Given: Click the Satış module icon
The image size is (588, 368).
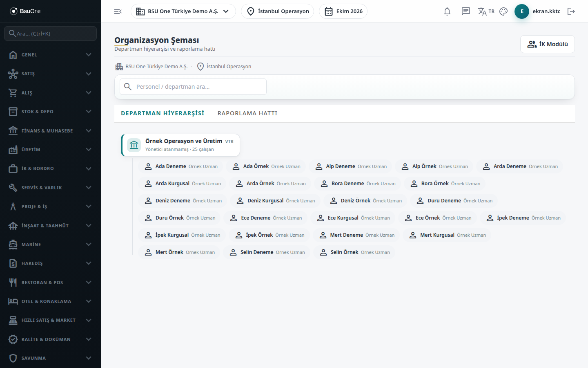Looking at the screenshot, I should [x=13, y=74].
